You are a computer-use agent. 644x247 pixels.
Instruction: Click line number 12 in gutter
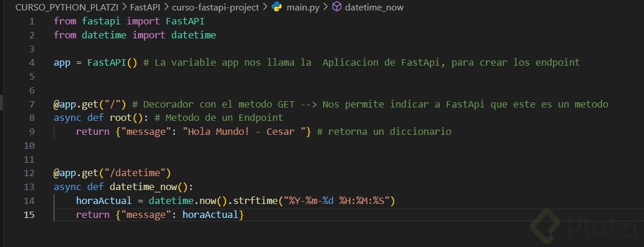click(x=29, y=173)
